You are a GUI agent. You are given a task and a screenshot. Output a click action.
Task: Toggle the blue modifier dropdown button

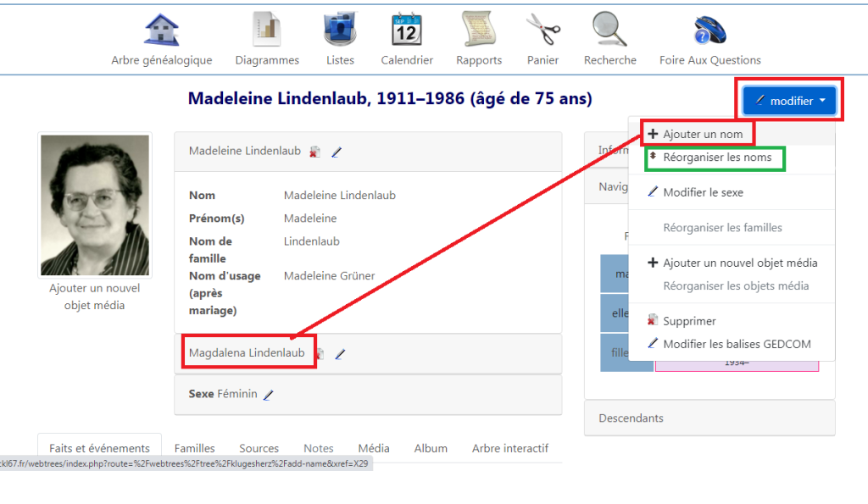(792, 101)
